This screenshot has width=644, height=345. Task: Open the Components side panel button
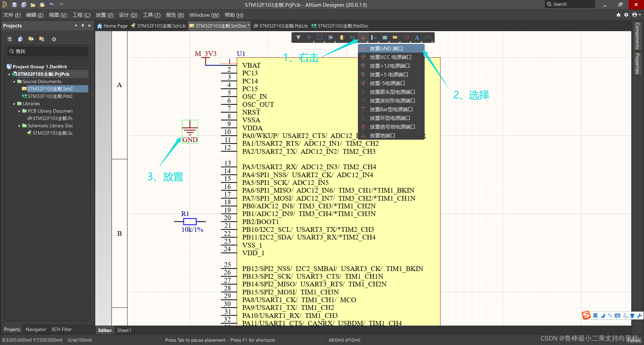637,36
